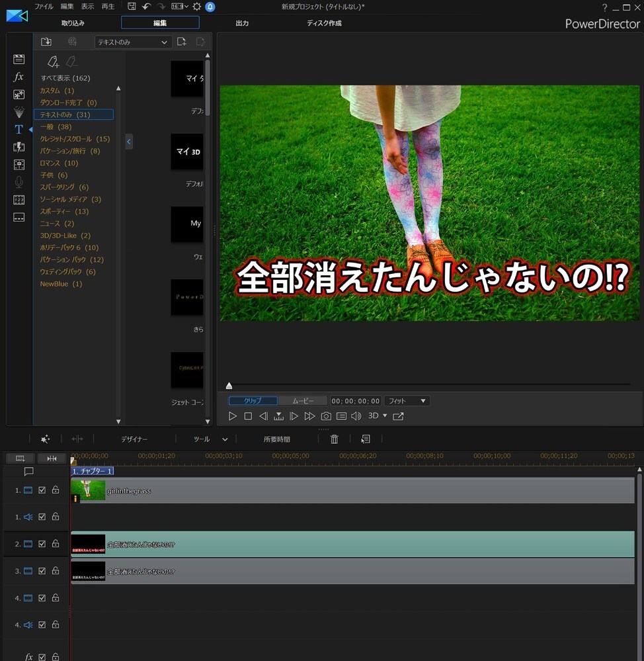This screenshot has width=644, height=661.
Task: Uncheck video track 1 enable checkbox
Action: 42,490
